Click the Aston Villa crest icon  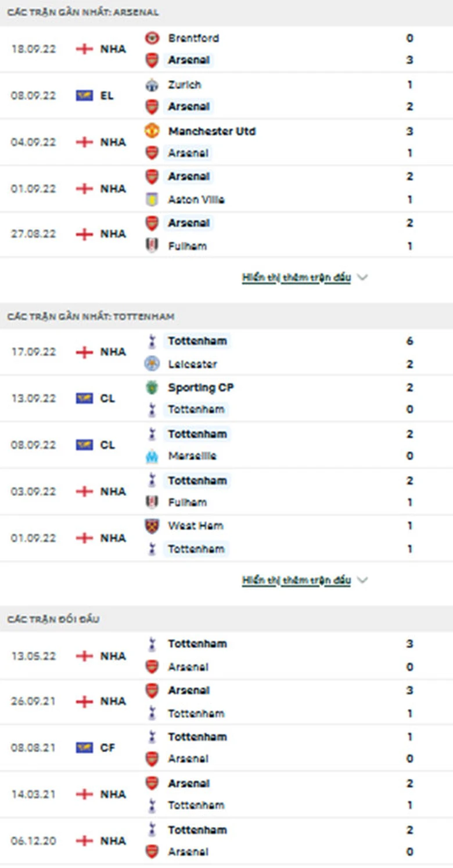pyautogui.click(x=152, y=199)
